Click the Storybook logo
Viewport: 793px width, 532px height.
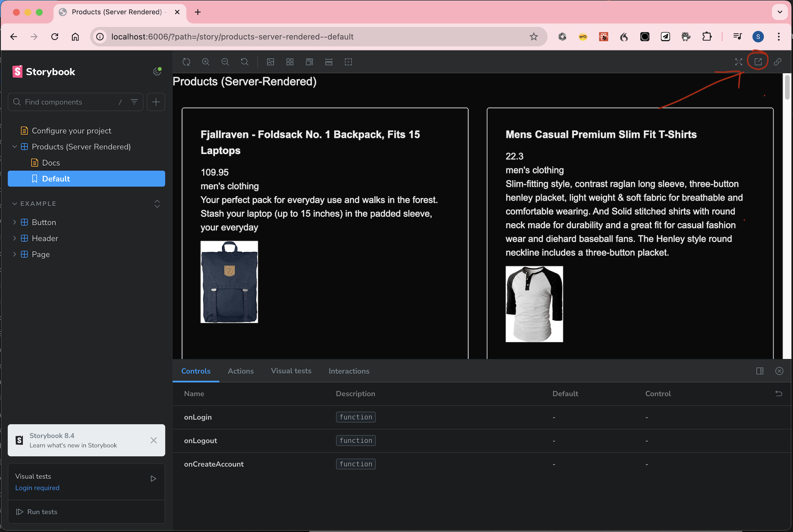click(44, 72)
